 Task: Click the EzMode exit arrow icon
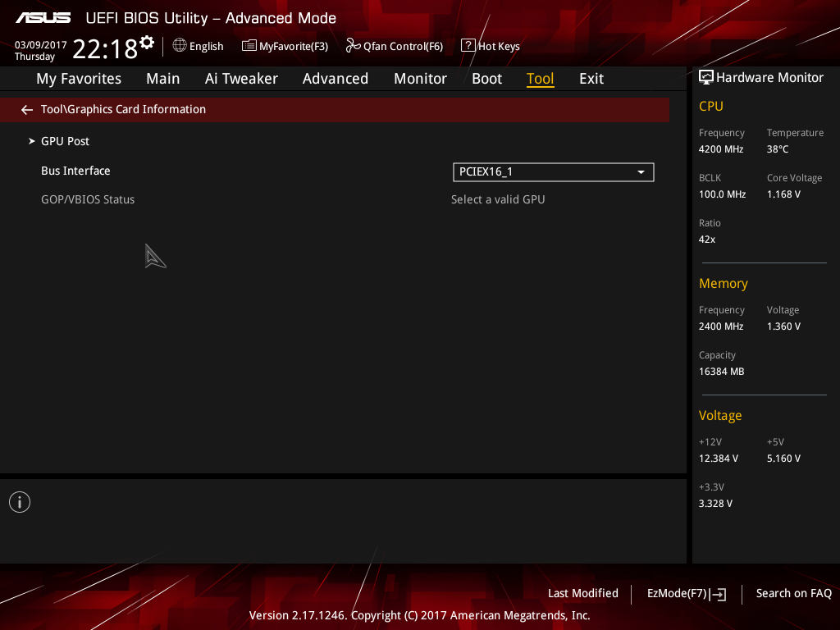tap(718, 594)
